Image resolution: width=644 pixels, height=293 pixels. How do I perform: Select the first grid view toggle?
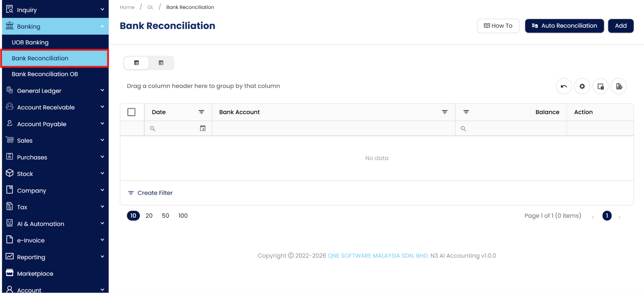click(136, 63)
